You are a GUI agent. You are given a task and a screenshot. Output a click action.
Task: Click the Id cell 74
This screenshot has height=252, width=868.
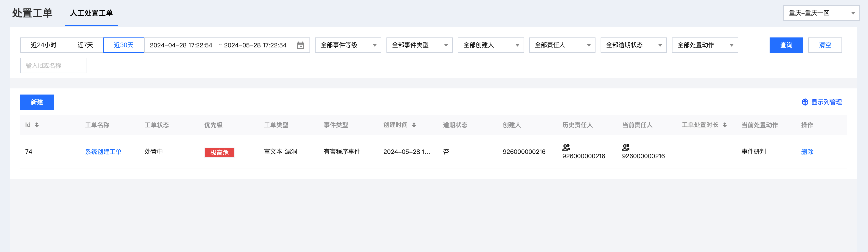[29, 152]
